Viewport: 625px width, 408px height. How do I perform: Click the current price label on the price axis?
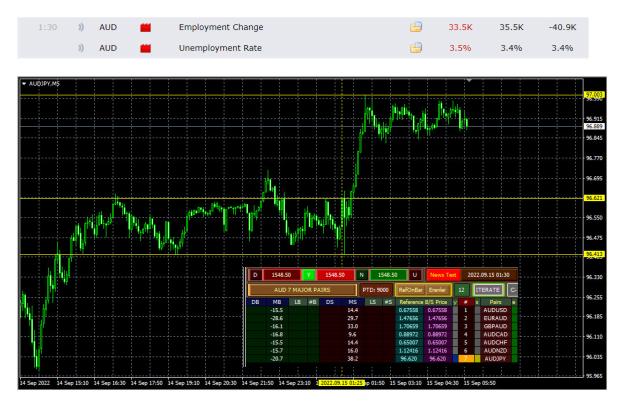[594, 126]
